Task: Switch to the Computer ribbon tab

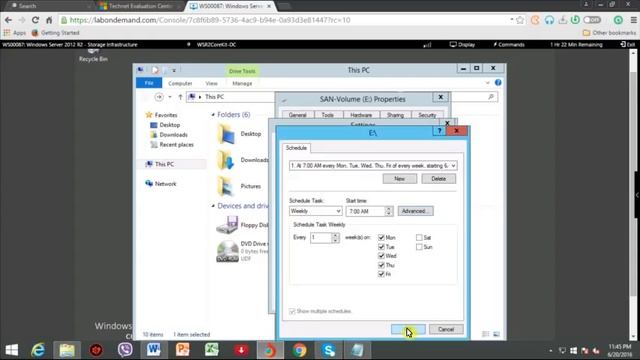Action: point(180,83)
